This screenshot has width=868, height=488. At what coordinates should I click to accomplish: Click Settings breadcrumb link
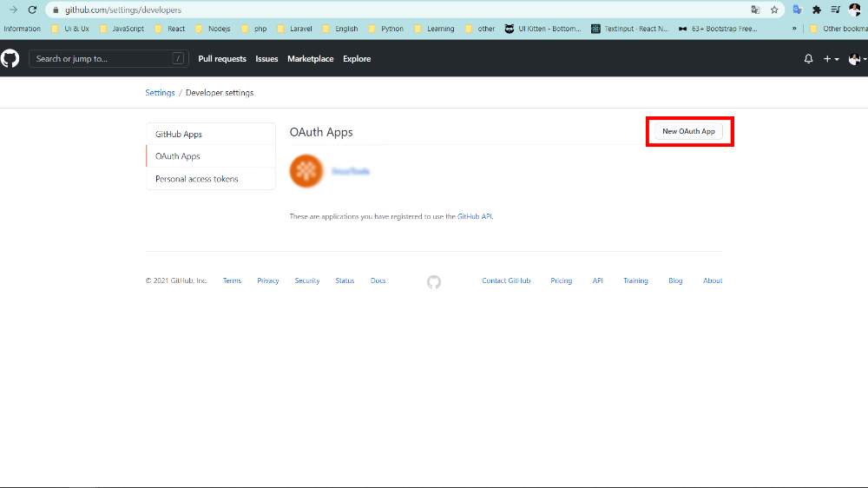[160, 93]
